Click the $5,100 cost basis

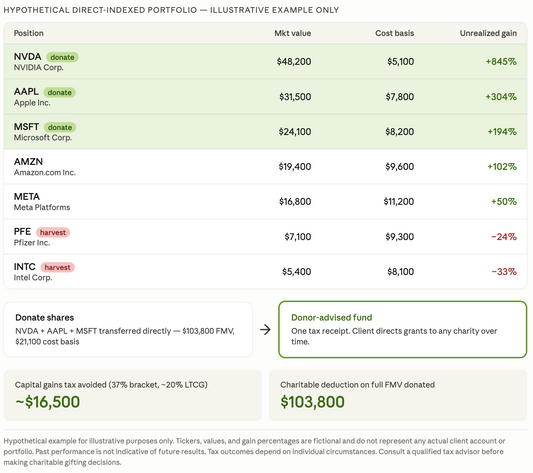(x=400, y=62)
